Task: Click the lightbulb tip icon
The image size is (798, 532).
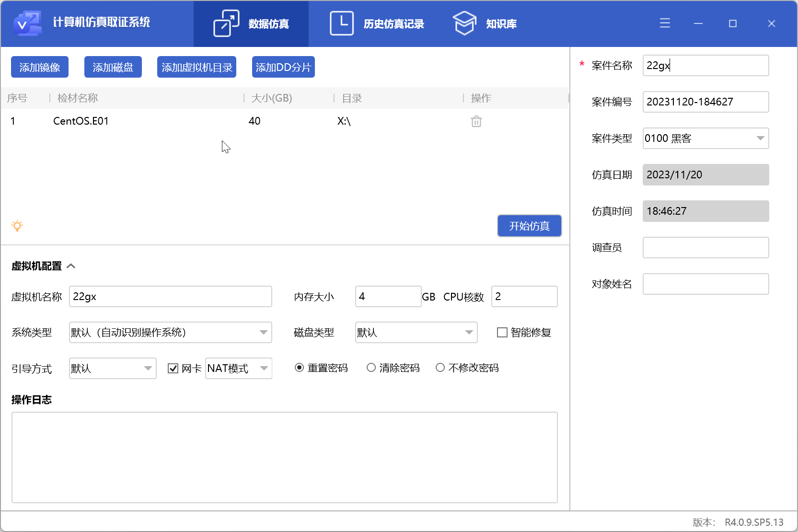Action: (x=17, y=226)
